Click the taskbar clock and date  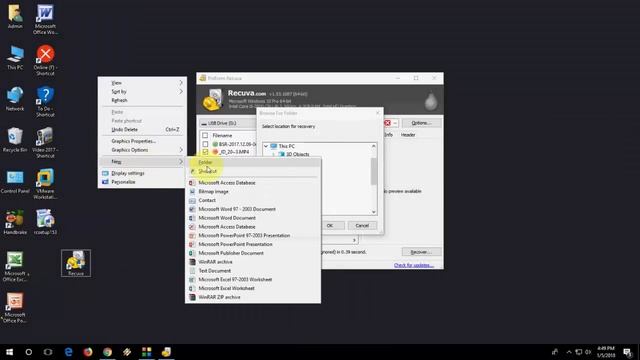(x=606, y=352)
